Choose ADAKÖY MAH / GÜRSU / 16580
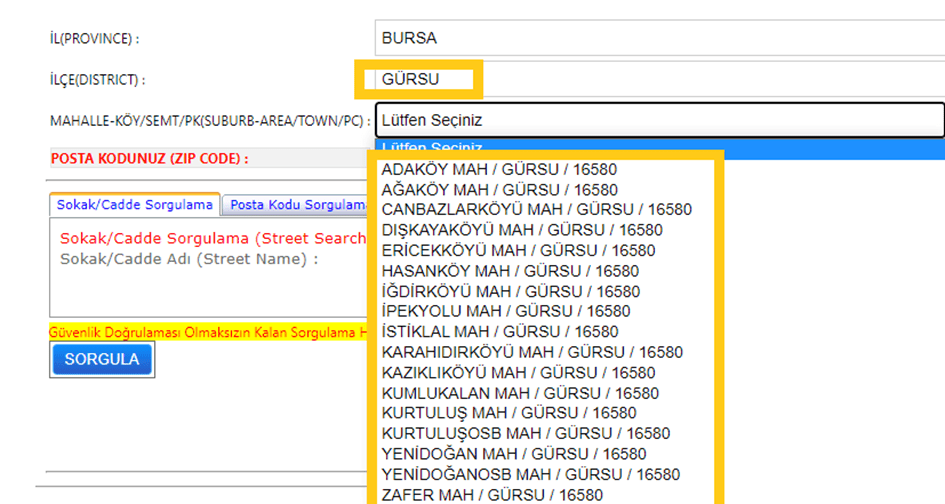Image resolution: width=945 pixels, height=504 pixels. click(499, 169)
